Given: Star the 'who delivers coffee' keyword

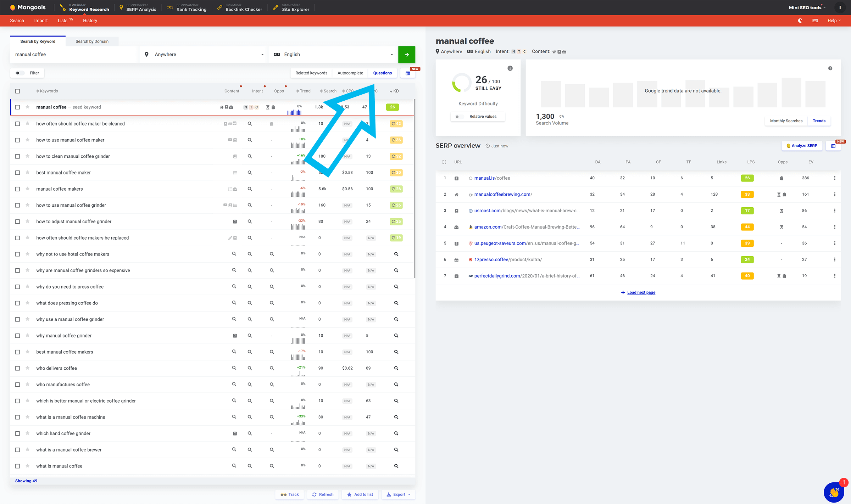Looking at the screenshot, I should (27, 368).
